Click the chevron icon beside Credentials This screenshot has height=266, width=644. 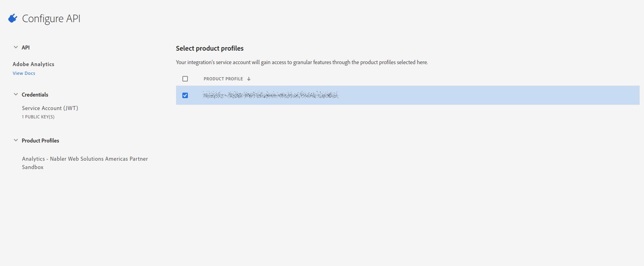(15, 94)
